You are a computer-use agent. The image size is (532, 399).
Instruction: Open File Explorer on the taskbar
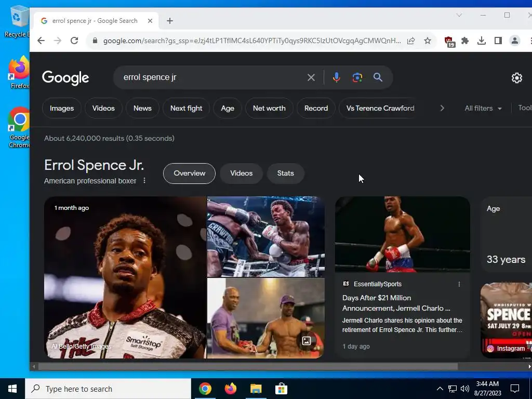pos(256,389)
